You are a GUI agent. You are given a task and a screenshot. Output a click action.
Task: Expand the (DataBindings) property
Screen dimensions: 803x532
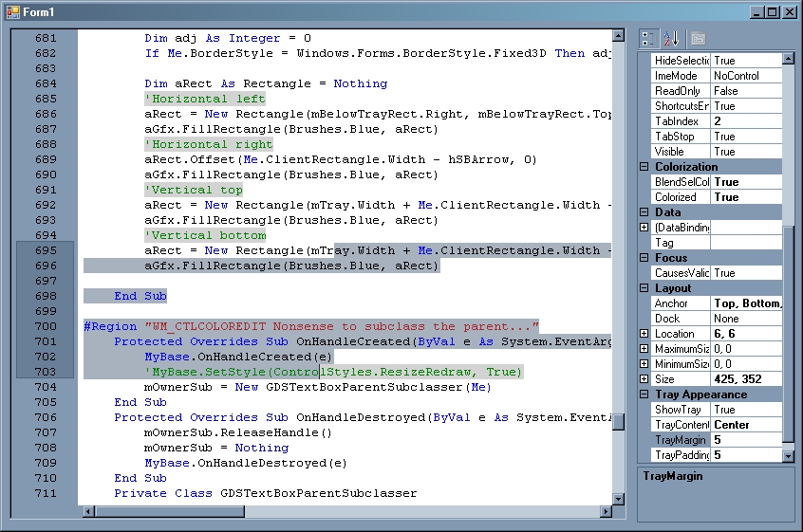click(x=644, y=228)
